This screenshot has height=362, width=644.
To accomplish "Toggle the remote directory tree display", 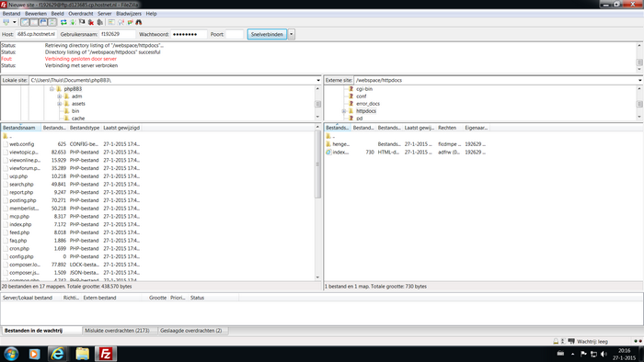I will click(x=43, y=22).
